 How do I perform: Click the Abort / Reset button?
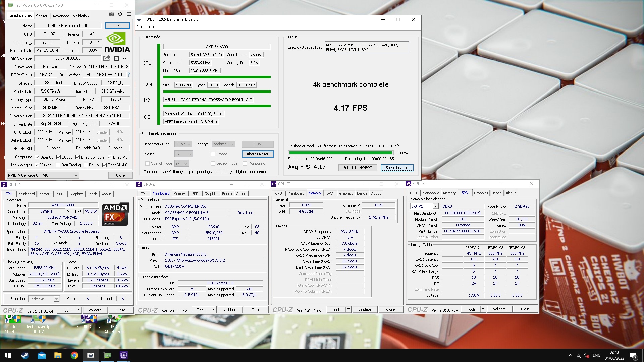pos(257,154)
